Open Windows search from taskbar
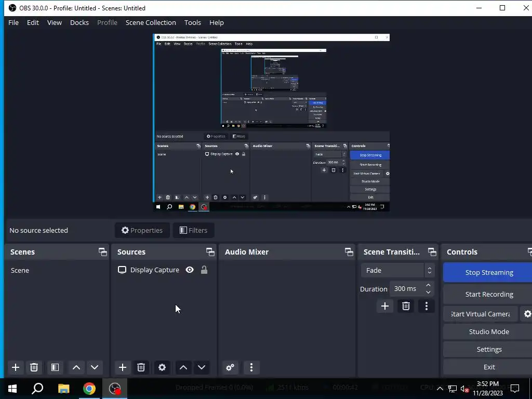This screenshot has height=399, width=532. [x=37, y=389]
